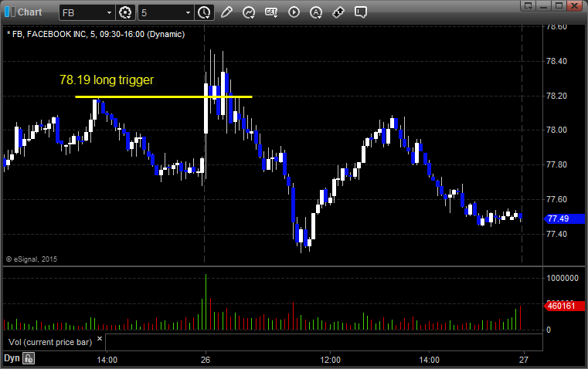Image resolution: width=588 pixels, height=369 pixels.
Task: Toggle the lock icon next to Dyn
Action: click(29, 358)
